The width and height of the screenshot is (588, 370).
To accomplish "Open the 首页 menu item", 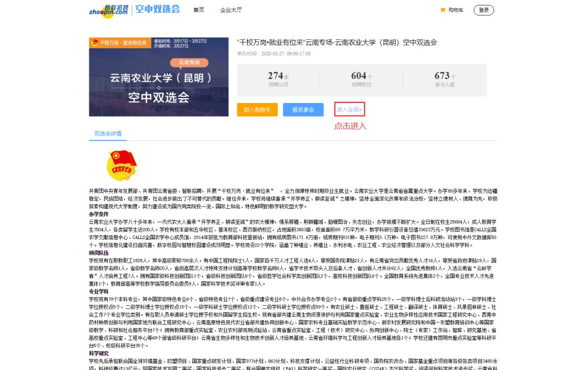I will 199,10.
